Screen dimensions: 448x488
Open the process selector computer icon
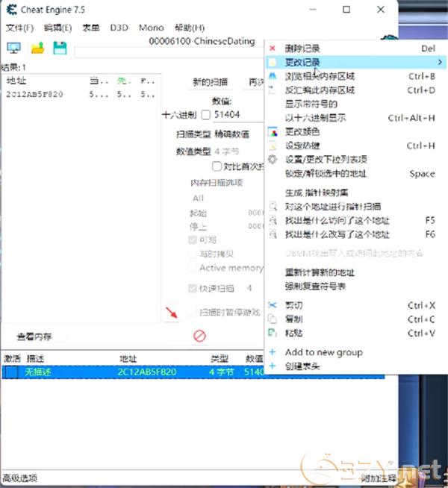tap(13, 49)
